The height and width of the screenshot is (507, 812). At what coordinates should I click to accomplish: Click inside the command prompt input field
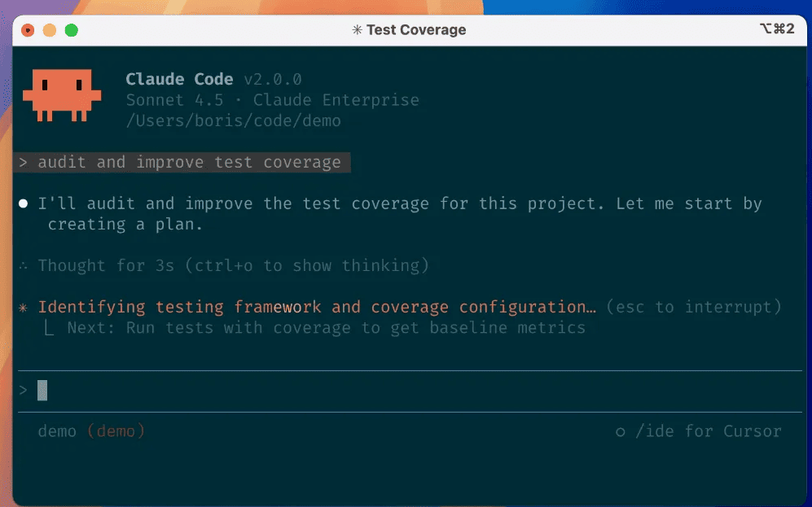407,391
